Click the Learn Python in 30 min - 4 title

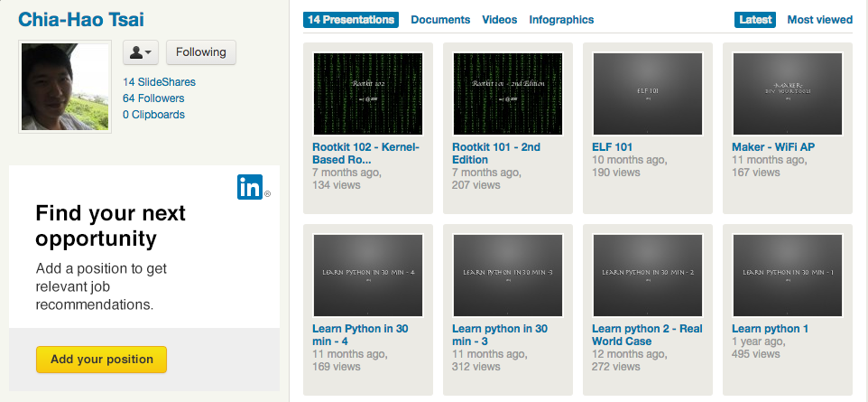tap(360, 335)
